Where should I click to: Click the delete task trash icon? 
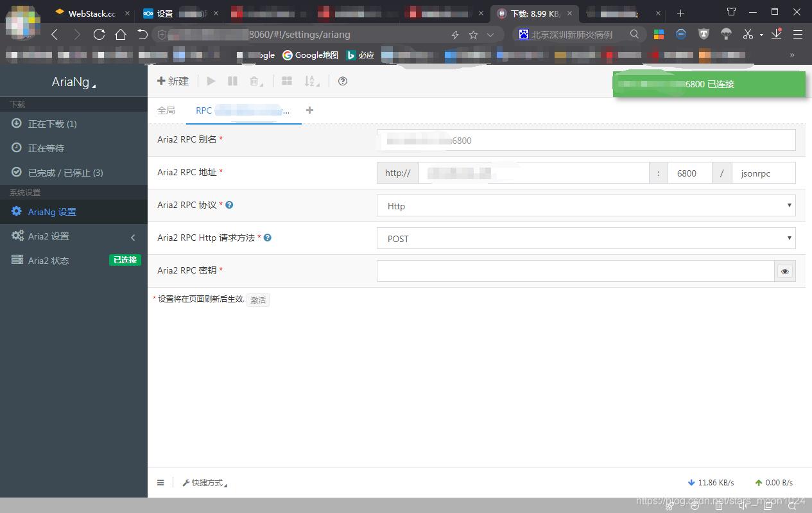pyautogui.click(x=254, y=81)
